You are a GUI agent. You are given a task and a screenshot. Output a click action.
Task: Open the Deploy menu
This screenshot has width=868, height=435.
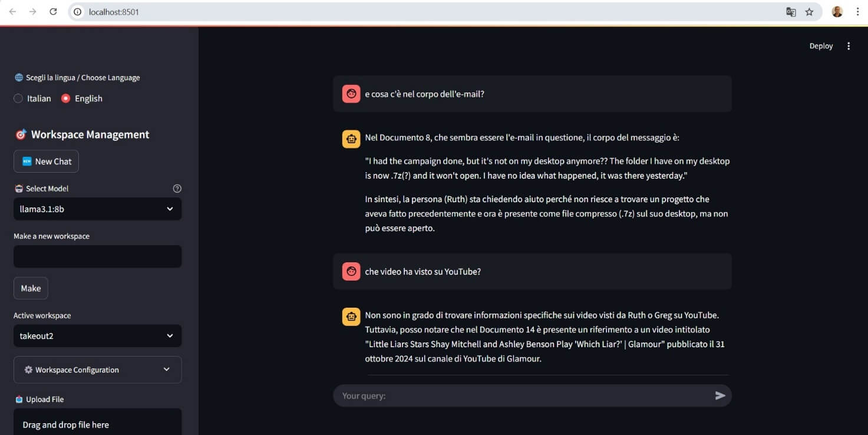click(821, 46)
